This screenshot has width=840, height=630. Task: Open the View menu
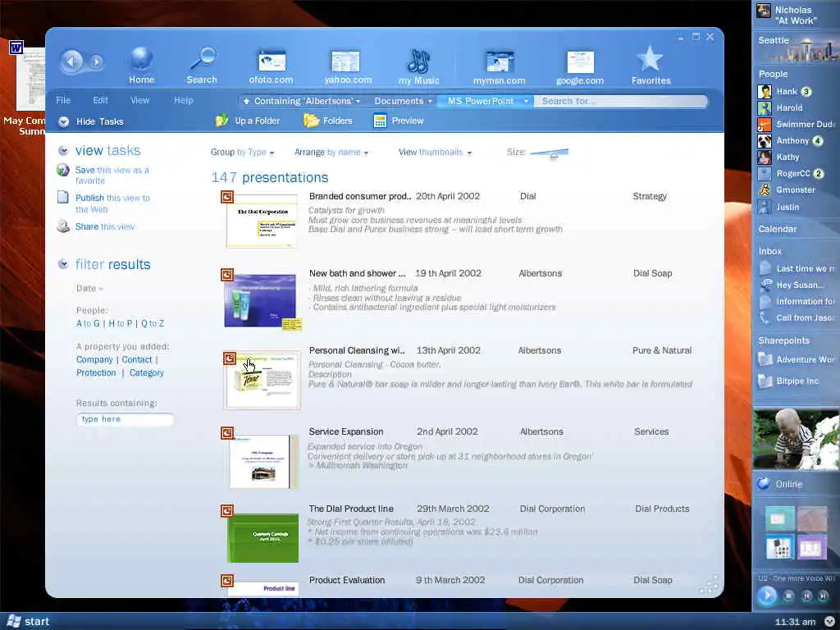click(x=139, y=100)
